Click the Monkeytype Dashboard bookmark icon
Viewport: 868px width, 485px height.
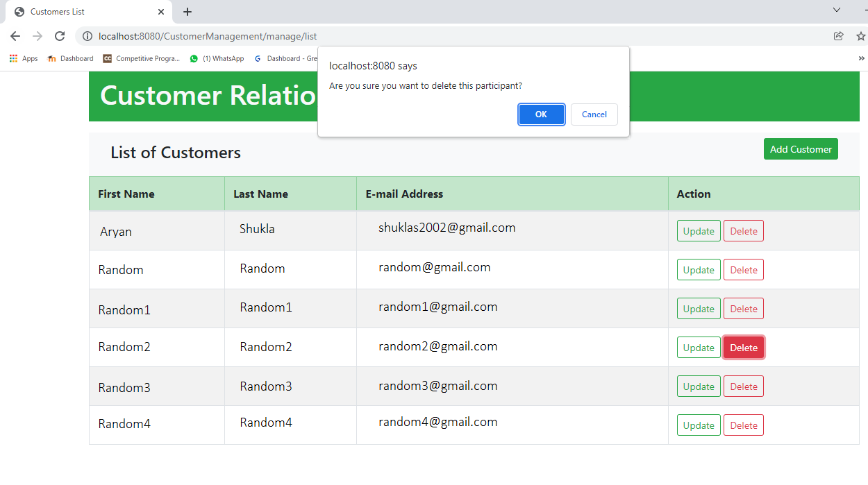[x=51, y=58]
